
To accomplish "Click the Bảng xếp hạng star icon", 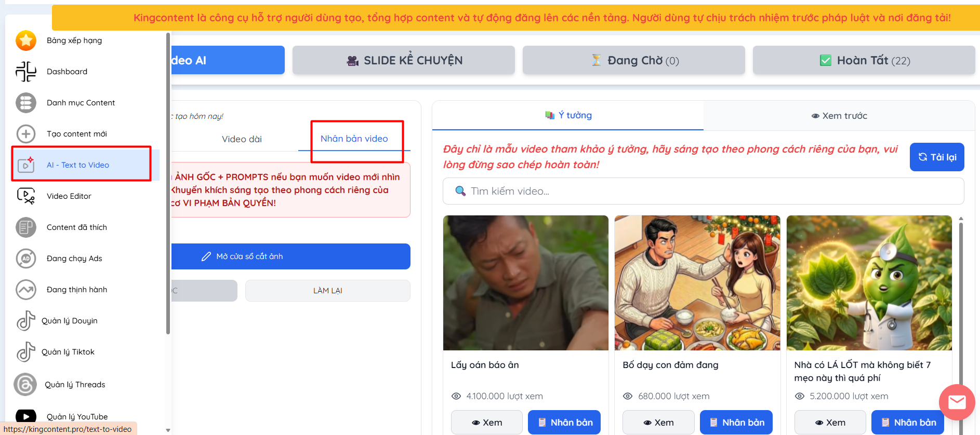I will pos(25,40).
